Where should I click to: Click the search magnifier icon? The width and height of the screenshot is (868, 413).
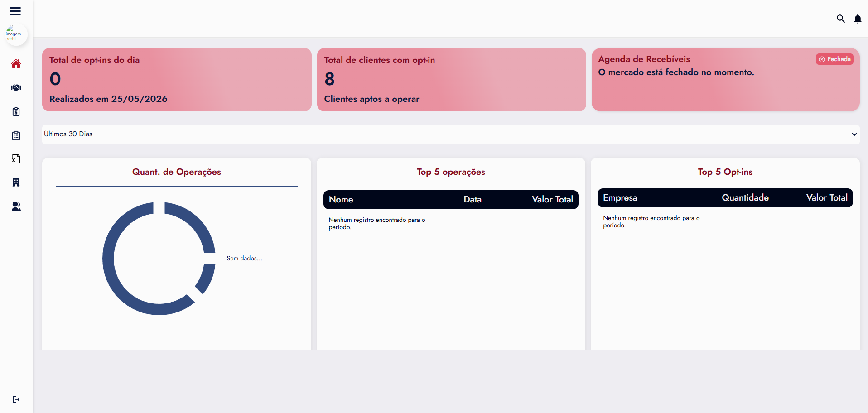(x=841, y=19)
